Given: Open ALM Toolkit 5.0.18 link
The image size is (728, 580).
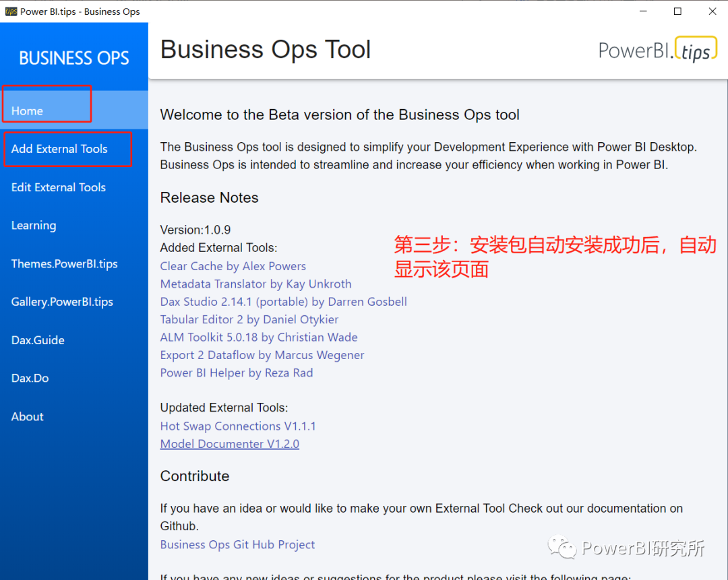Looking at the screenshot, I should click(x=259, y=337).
